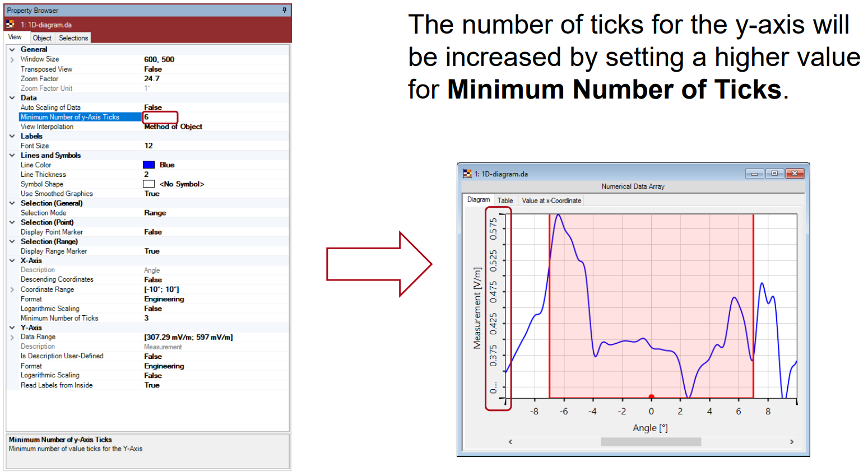Click Is Description User-Defined False value
This screenshot has height=472, width=868.
click(153, 357)
